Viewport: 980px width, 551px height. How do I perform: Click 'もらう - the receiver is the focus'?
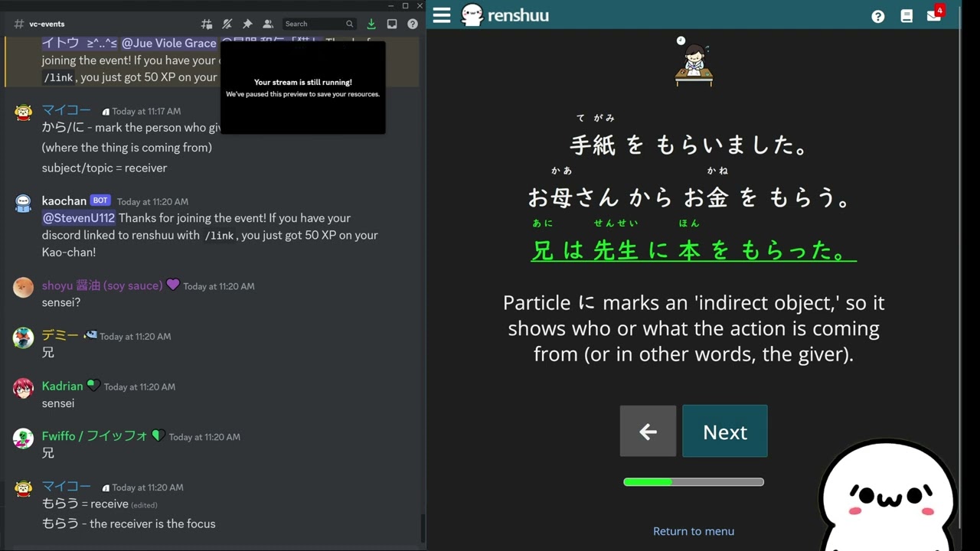point(129,523)
